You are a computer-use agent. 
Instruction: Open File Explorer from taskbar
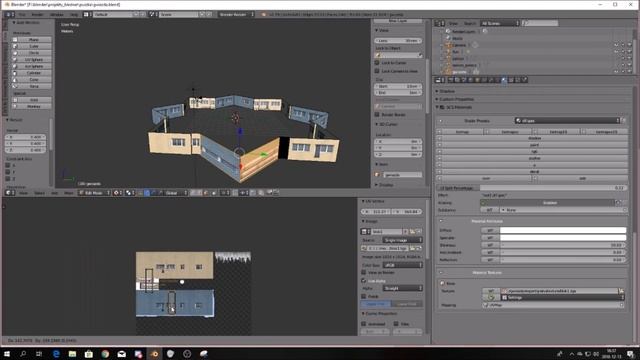click(x=72, y=353)
